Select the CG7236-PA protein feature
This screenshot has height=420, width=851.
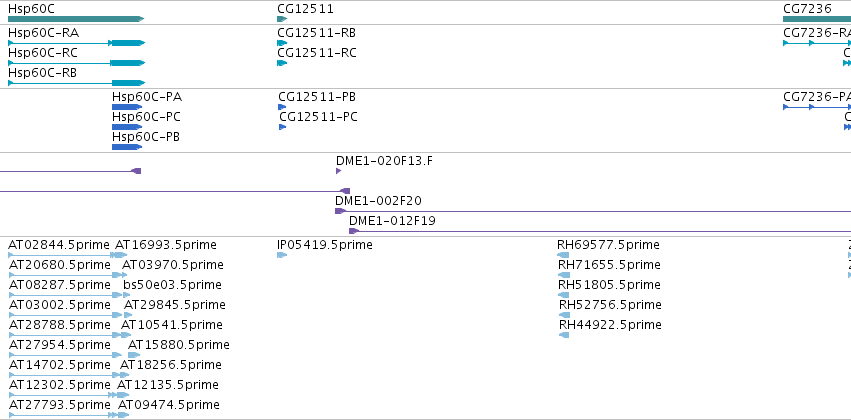(x=817, y=107)
